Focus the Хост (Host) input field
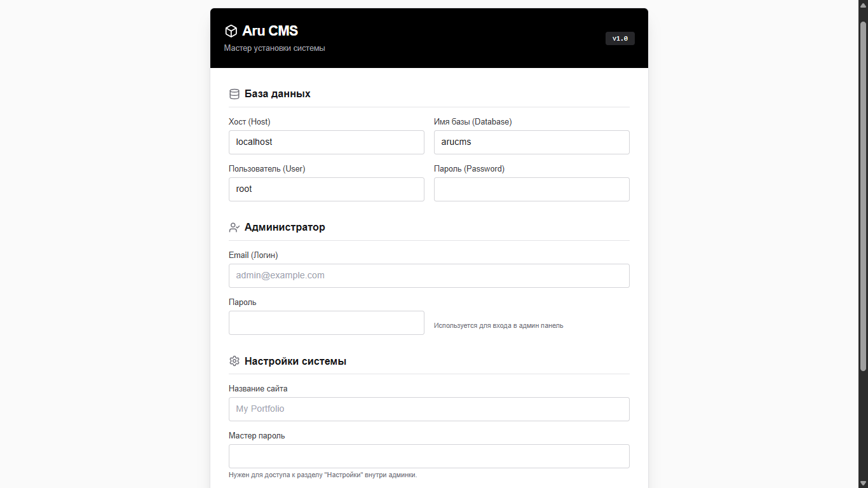This screenshot has width=868, height=488. [326, 142]
